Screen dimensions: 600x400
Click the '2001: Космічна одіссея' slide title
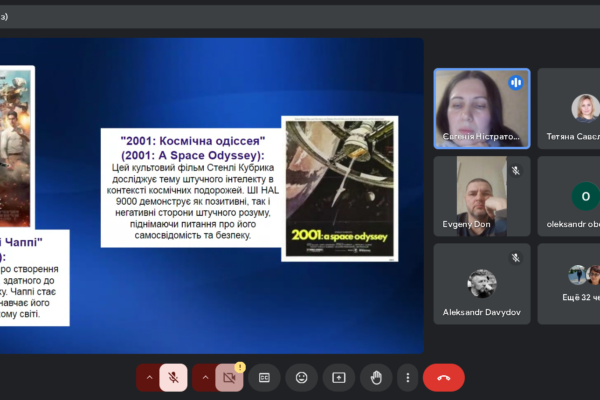click(x=193, y=148)
